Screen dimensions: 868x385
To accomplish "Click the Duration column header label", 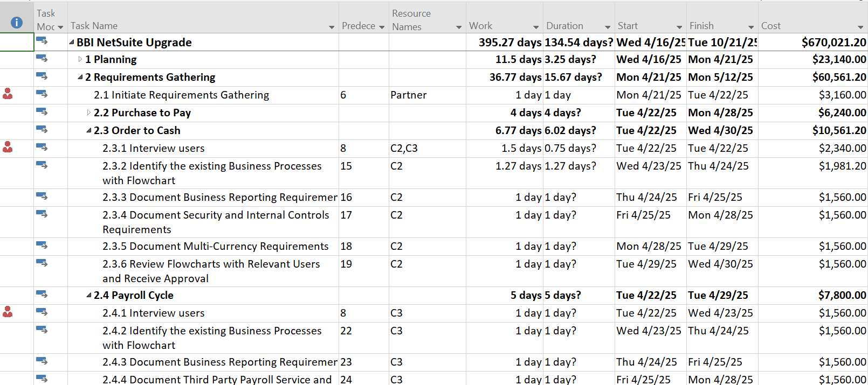I will click(x=564, y=26).
